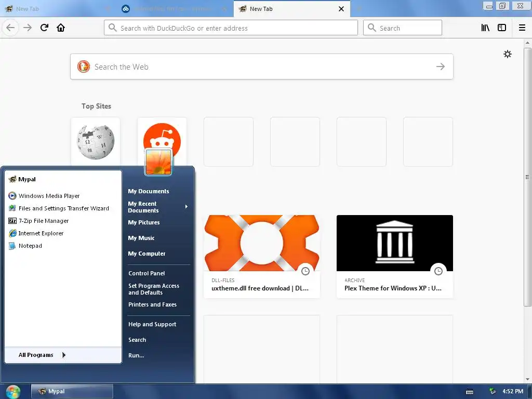
Task: Open uxtheme.dll free download highlight card
Action: coord(262,257)
